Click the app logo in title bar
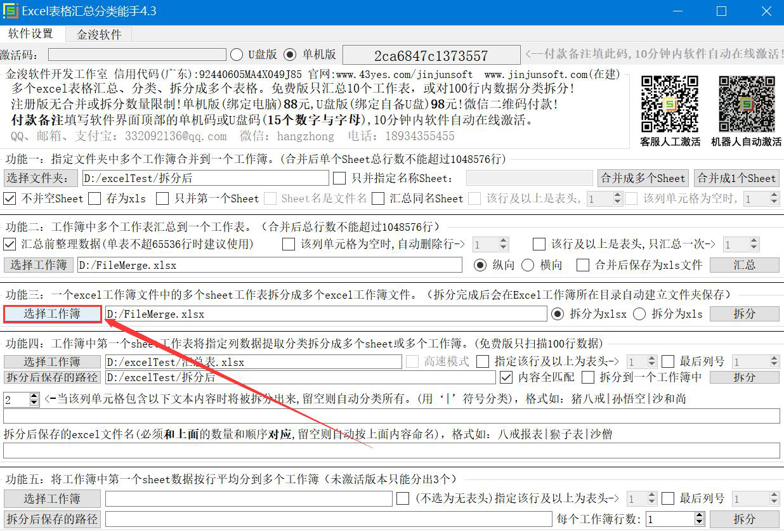The width and height of the screenshot is (784, 532). [x=11, y=11]
